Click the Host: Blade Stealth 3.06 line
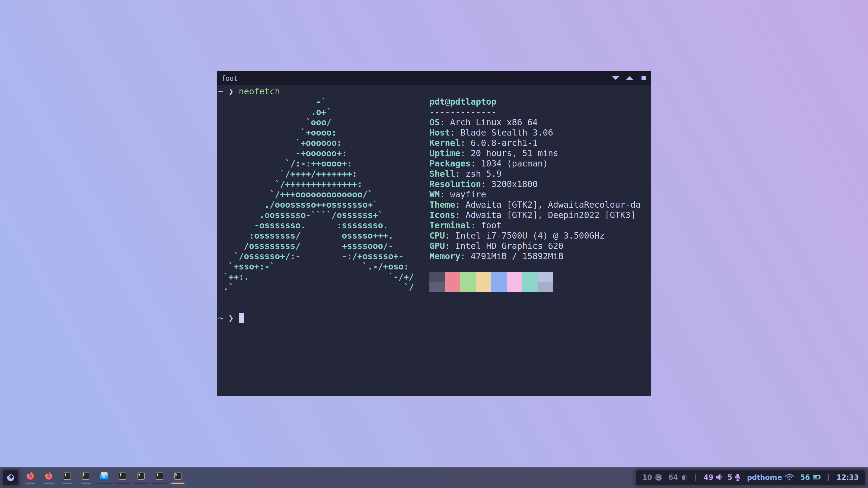This screenshot has height=488, width=868. pyautogui.click(x=491, y=133)
